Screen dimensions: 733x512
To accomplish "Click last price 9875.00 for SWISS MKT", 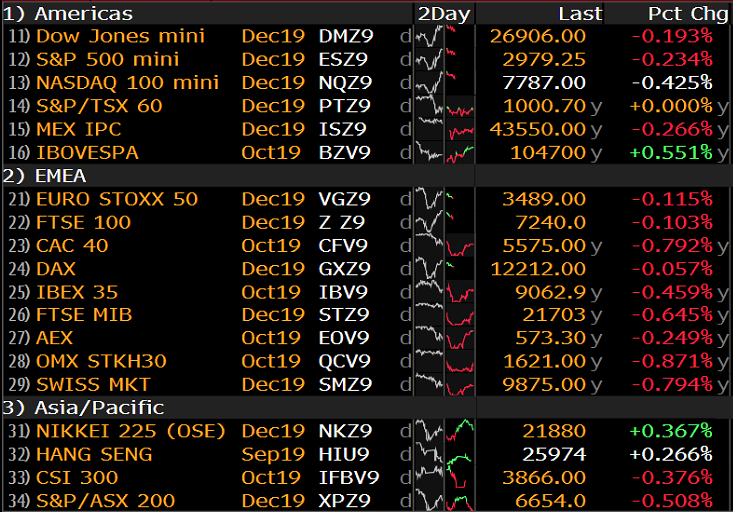I will [544, 384].
